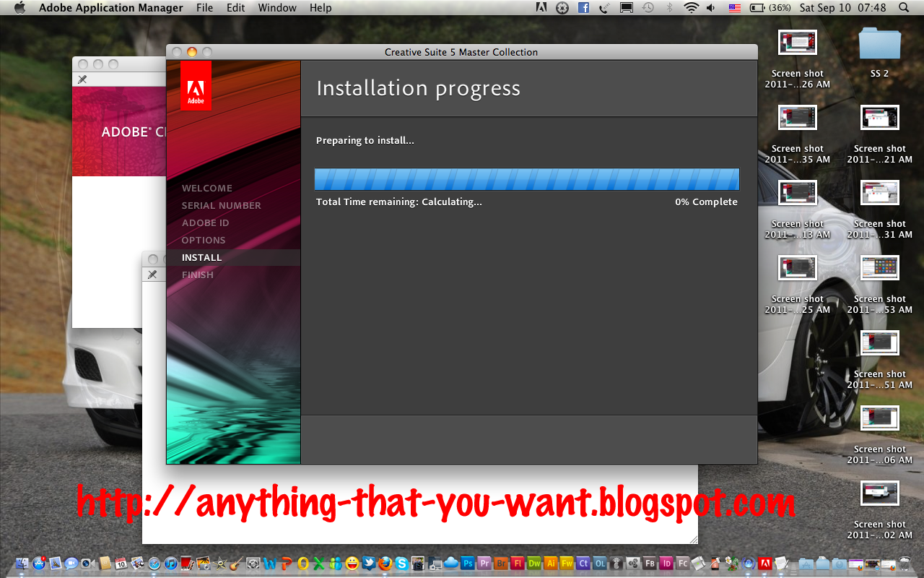This screenshot has width=924, height=578.
Task: Select Screen shot 2011-...02 AM thumbnail
Action: click(880, 493)
